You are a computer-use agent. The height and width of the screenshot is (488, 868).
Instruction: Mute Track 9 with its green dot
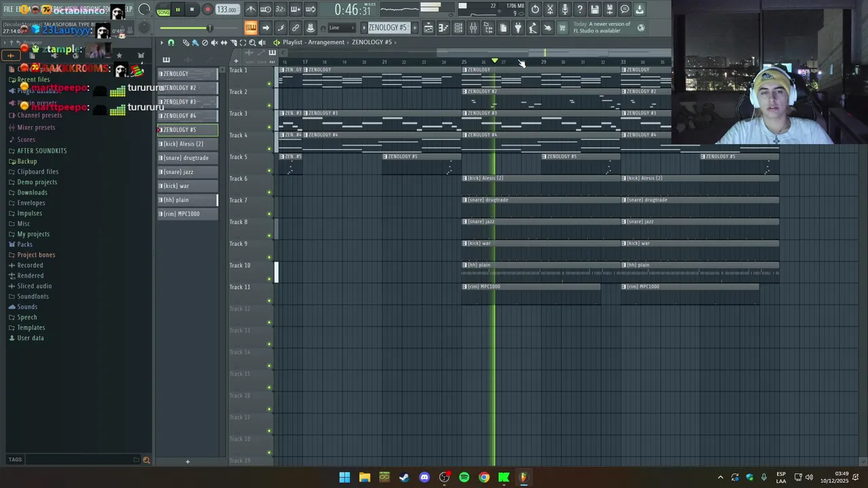pyautogui.click(x=269, y=258)
